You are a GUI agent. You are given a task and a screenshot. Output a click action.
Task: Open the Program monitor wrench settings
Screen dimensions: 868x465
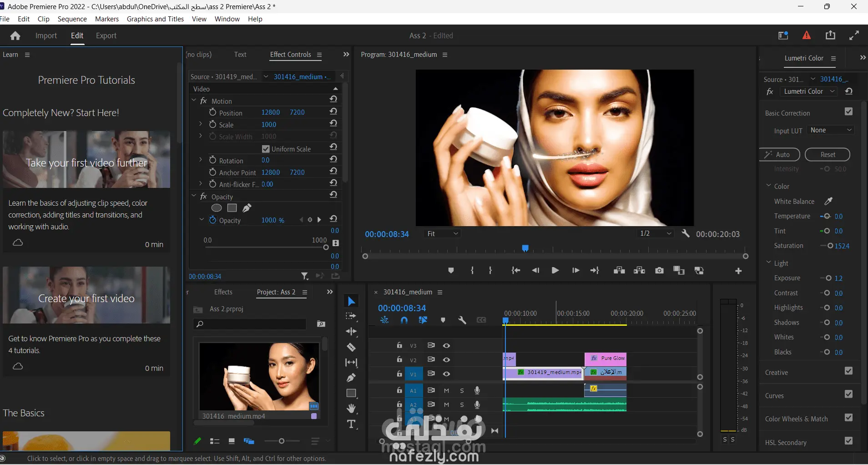pyautogui.click(x=685, y=233)
